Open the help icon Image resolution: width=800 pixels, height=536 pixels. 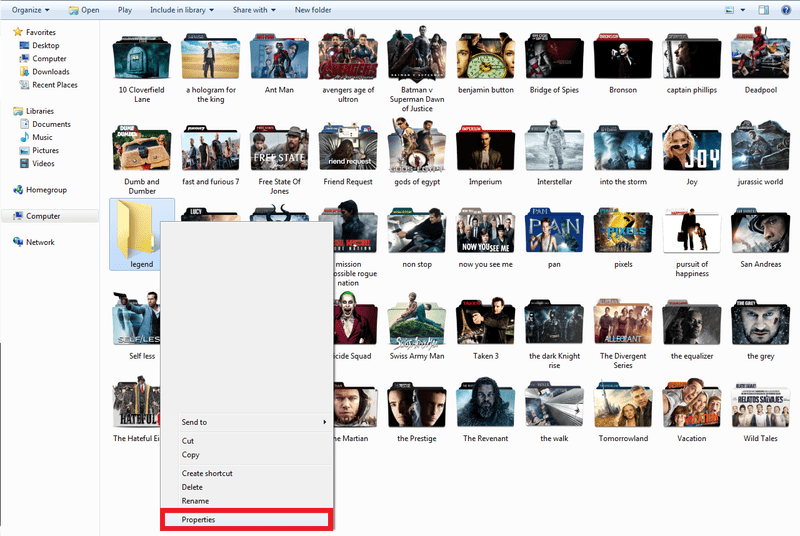[786, 10]
